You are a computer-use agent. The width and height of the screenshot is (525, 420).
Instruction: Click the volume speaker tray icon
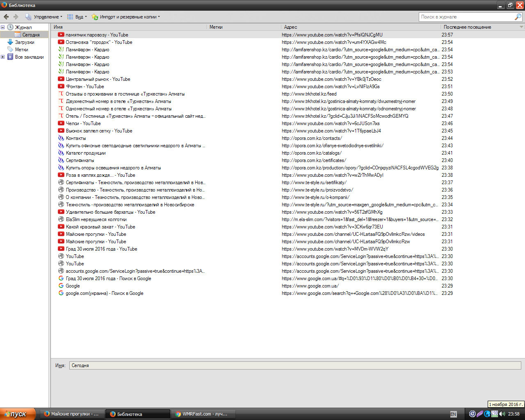coord(502,414)
